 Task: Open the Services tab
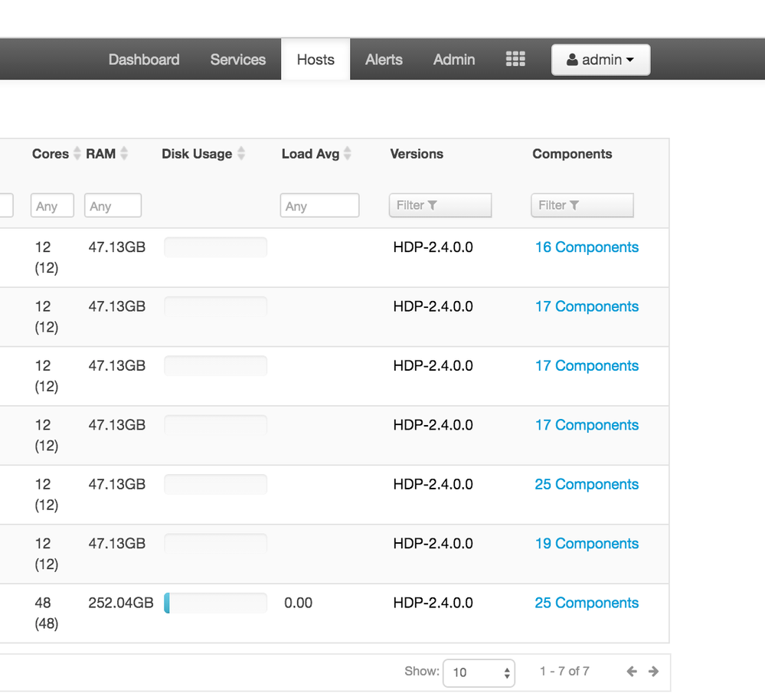(x=238, y=60)
